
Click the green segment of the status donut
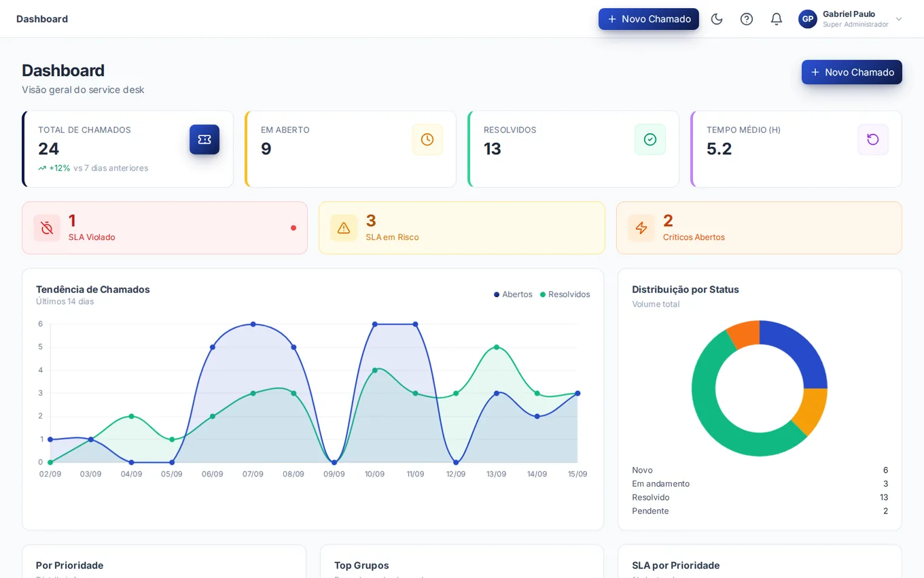(717, 418)
